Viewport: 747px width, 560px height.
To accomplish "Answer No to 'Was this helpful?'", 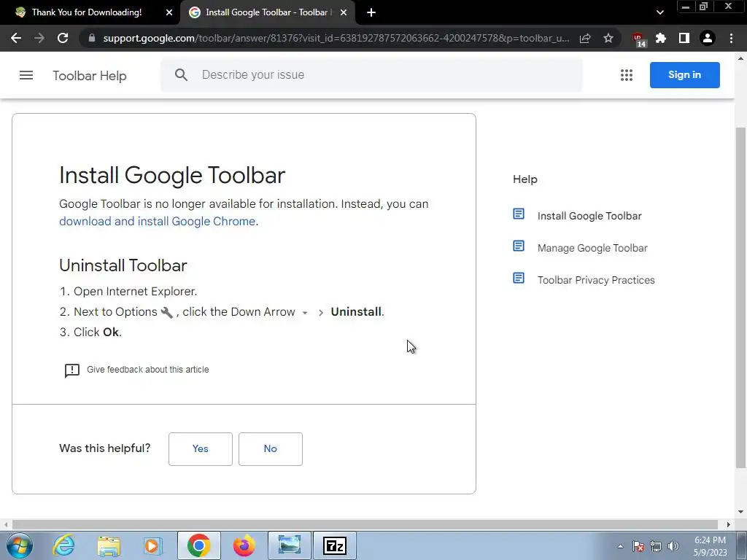I will [270, 448].
